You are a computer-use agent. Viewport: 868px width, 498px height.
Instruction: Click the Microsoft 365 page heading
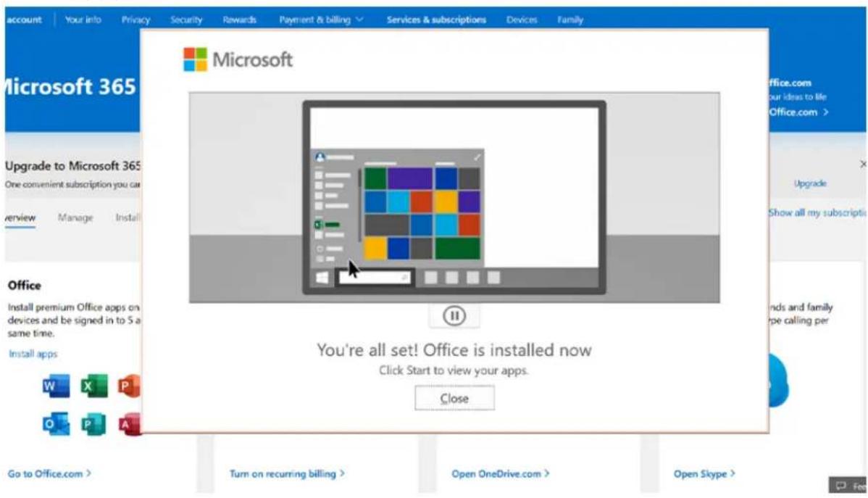tap(70, 86)
